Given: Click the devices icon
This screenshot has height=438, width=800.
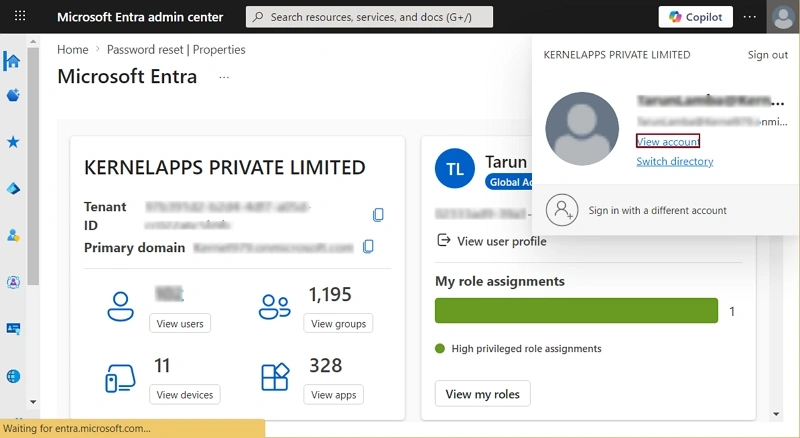Looking at the screenshot, I should pos(120,378).
